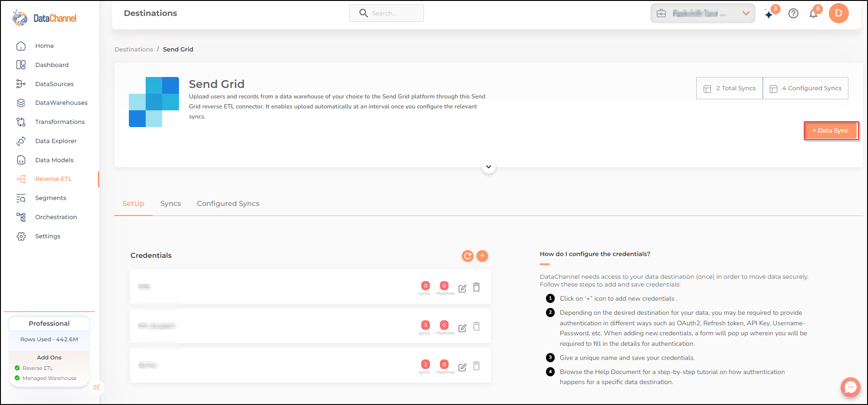Click Rows Used - 442.6M text
The image size is (868, 405).
coord(49,339)
